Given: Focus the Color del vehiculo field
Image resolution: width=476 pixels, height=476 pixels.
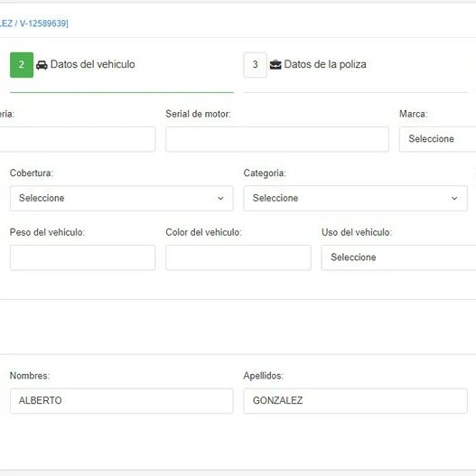Looking at the screenshot, I should (238, 257).
